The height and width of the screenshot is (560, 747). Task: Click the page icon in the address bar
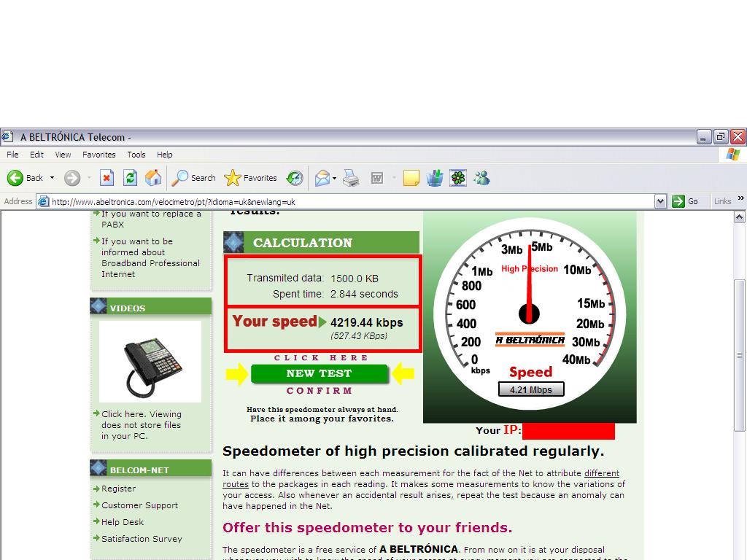coord(43,201)
